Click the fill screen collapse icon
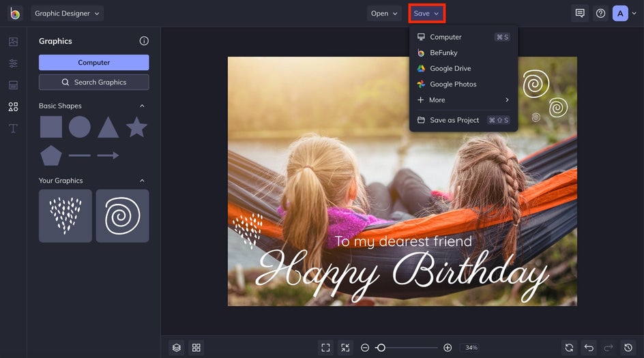Image resolution: width=644 pixels, height=358 pixels. (345, 348)
